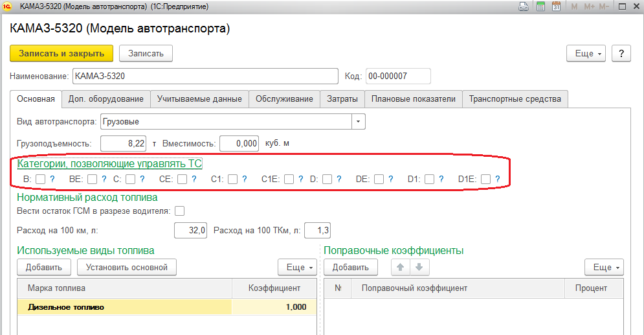Go to the Обслуживание tab
This screenshot has height=335, width=644.
pos(284,99)
